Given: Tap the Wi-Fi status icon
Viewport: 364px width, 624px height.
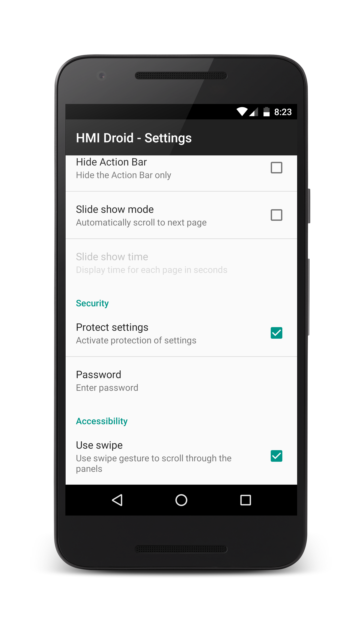Looking at the screenshot, I should [242, 112].
